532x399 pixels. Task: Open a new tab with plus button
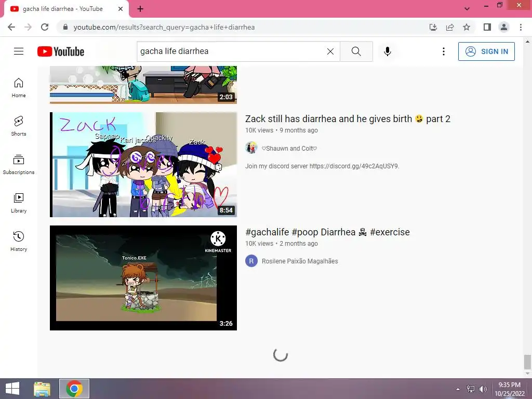coord(140,9)
